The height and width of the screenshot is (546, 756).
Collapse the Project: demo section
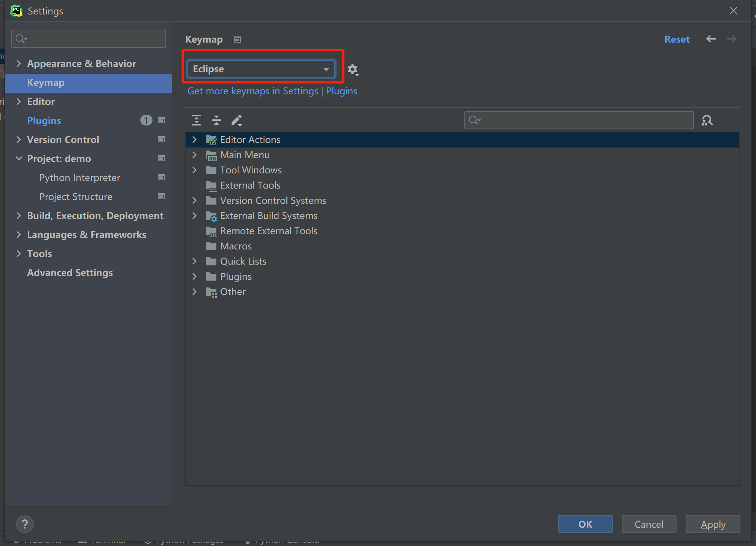click(19, 158)
